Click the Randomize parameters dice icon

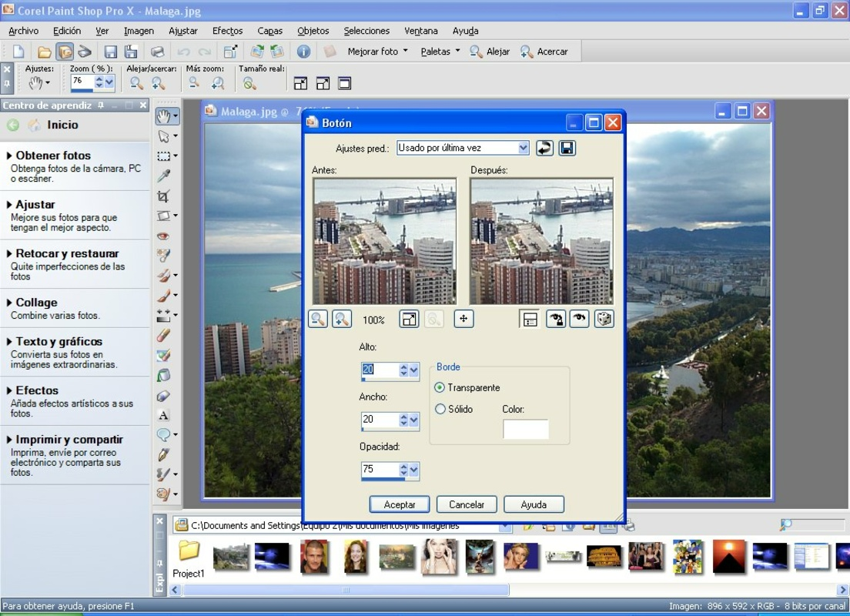pyautogui.click(x=604, y=318)
